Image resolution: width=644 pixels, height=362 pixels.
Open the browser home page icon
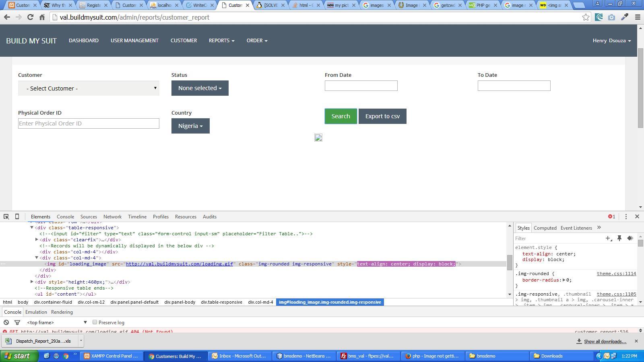click(42, 17)
